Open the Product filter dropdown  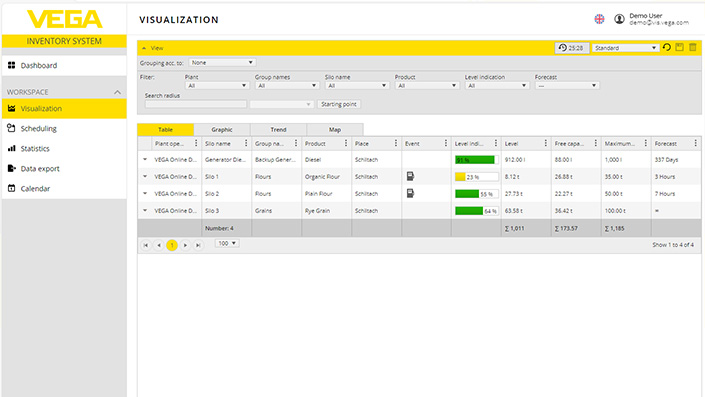[x=427, y=85]
